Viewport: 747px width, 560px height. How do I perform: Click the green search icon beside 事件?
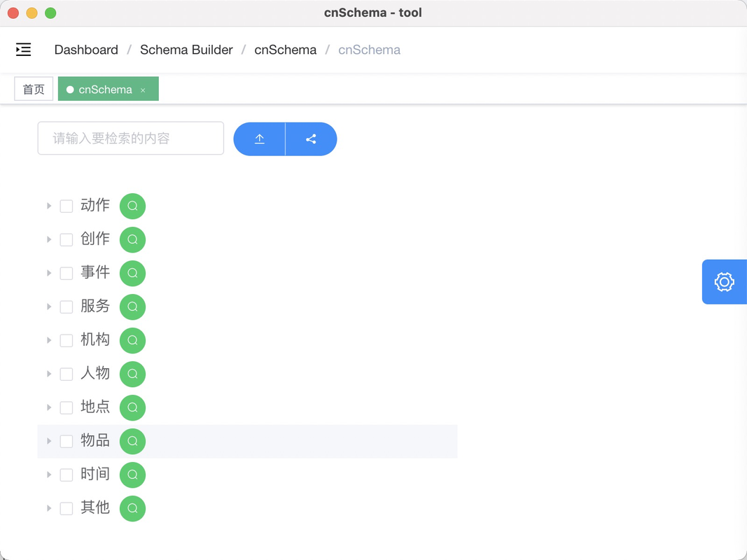pyautogui.click(x=132, y=273)
